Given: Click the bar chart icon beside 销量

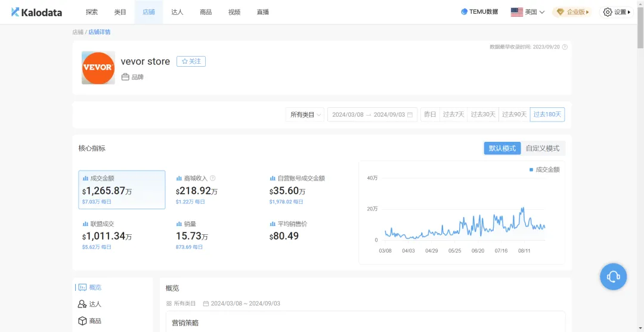Looking at the screenshot, I should [x=179, y=224].
